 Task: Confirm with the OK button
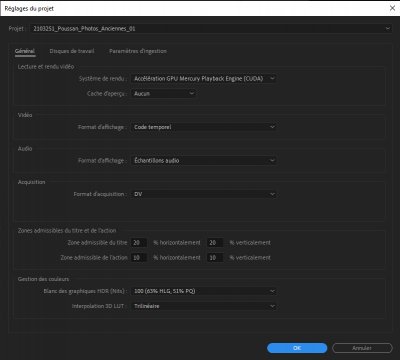click(x=297, y=348)
